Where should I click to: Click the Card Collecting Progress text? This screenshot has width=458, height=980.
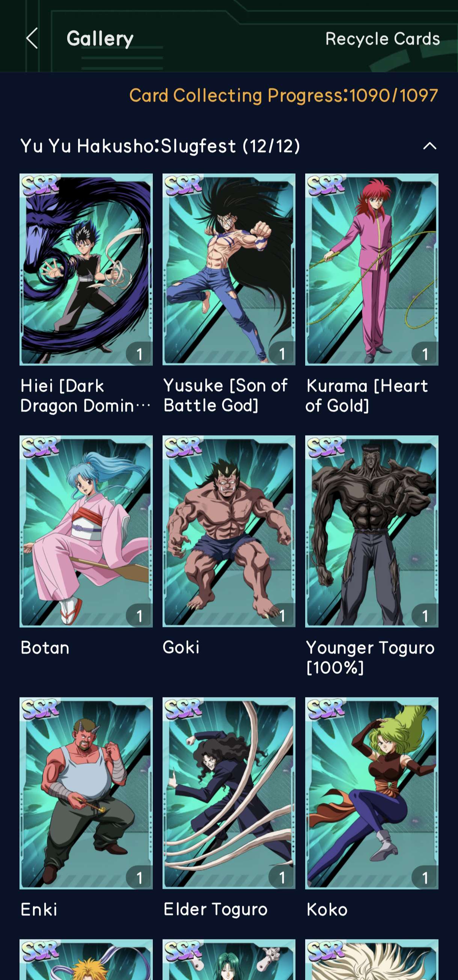click(284, 95)
